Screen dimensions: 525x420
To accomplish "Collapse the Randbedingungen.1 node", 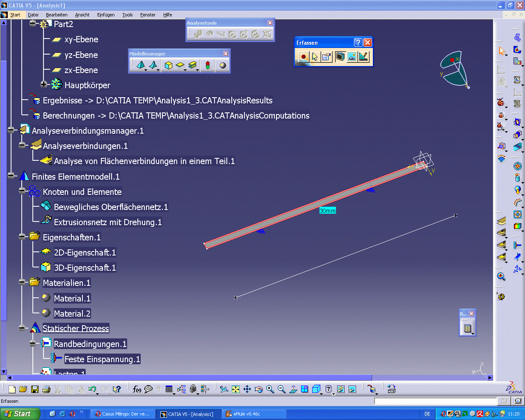I will coord(33,343).
